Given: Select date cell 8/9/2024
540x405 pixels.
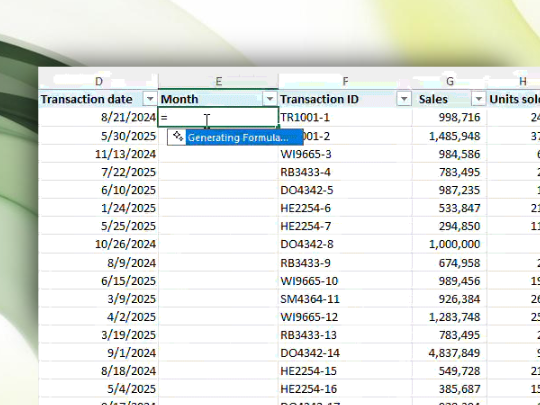Looking at the screenshot, I should click(x=98, y=263).
